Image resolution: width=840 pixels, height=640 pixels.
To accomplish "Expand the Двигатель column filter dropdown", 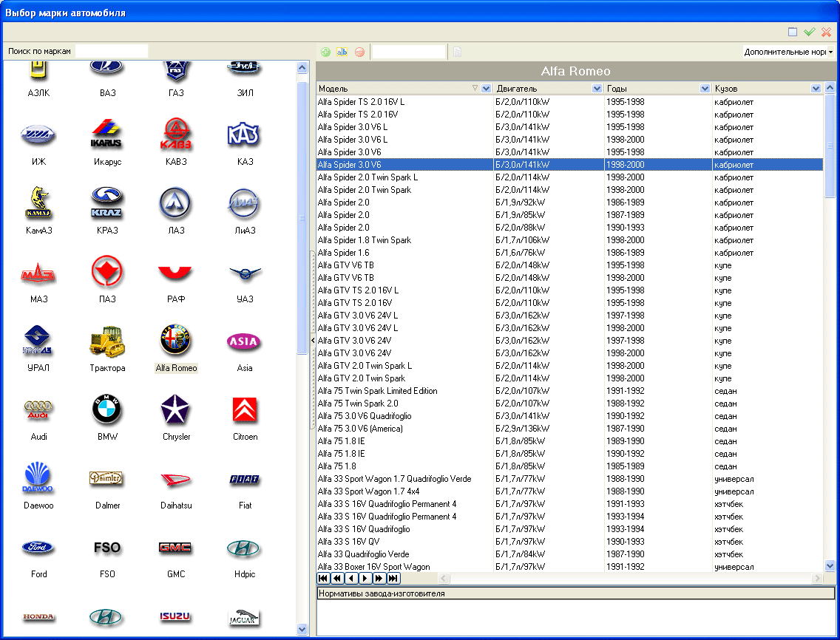I will click(x=597, y=89).
